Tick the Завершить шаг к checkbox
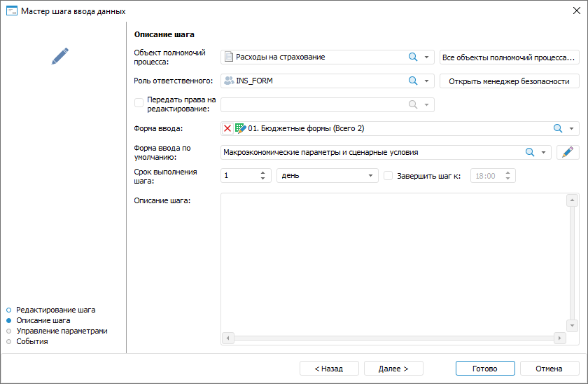This screenshot has width=588, height=384. (x=388, y=176)
